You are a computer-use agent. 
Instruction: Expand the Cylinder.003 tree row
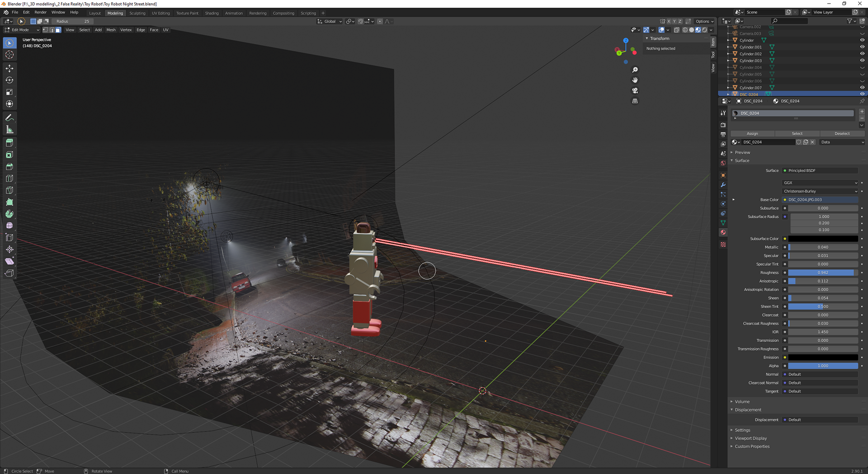pyautogui.click(x=728, y=61)
